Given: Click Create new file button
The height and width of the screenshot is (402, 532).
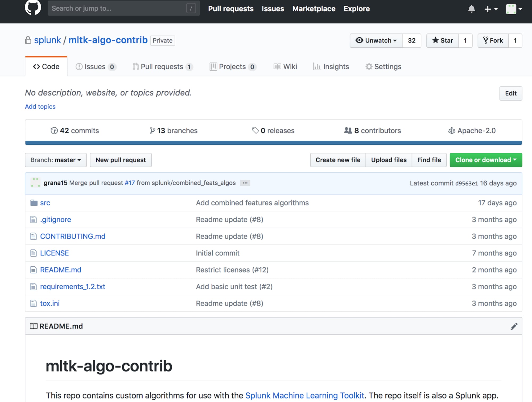Looking at the screenshot, I should click(x=338, y=160).
